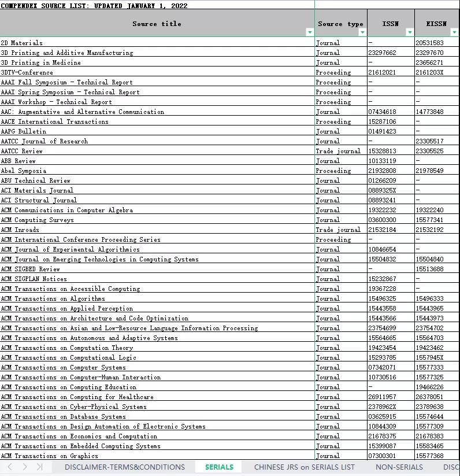Screen dimensions: 460x476
Task: Select EISSN value 15577341
Action: coord(437,220)
